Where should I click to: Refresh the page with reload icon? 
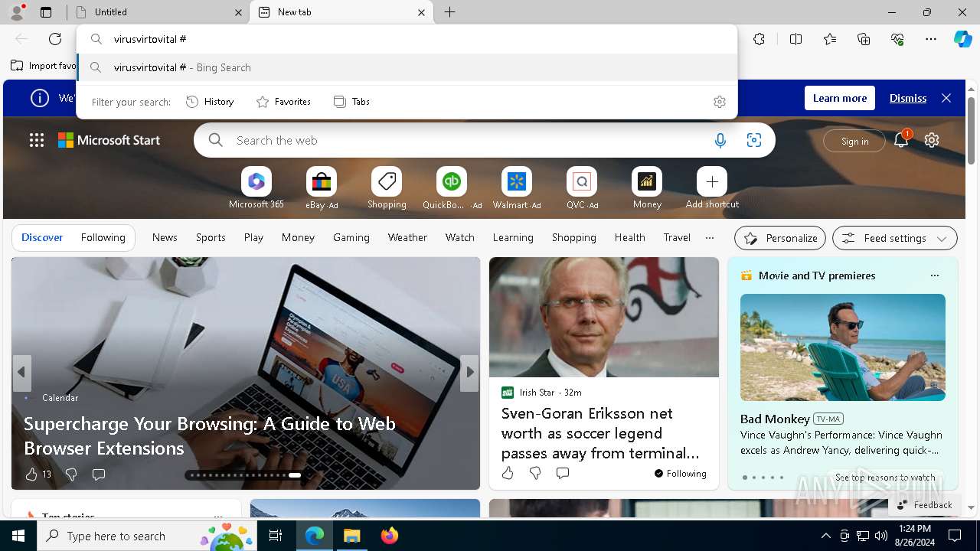(x=55, y=39)
